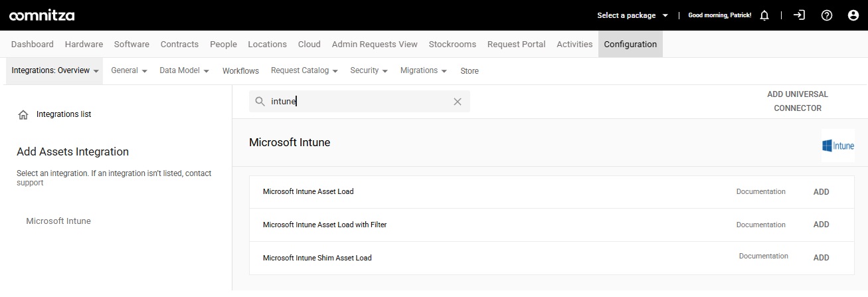This screenshot has height=297, width=868.
Task: Open Documentation for Asset Load with Filter
Action: (x=760, y=225)
